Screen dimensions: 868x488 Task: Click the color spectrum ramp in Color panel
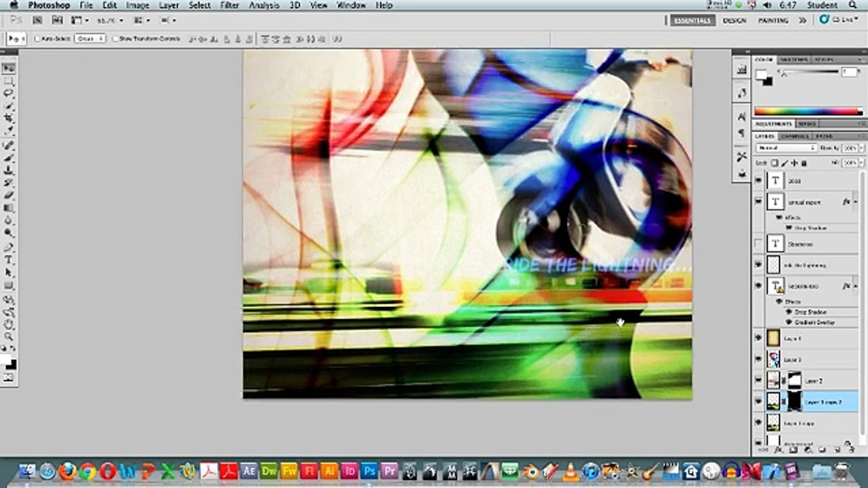[x=809, y=111]
